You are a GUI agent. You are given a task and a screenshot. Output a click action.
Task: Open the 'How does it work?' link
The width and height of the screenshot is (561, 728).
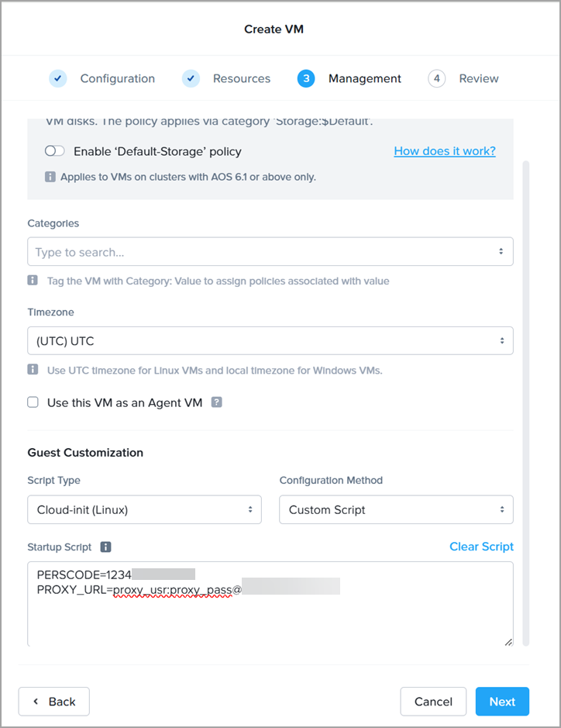[444, 151]
